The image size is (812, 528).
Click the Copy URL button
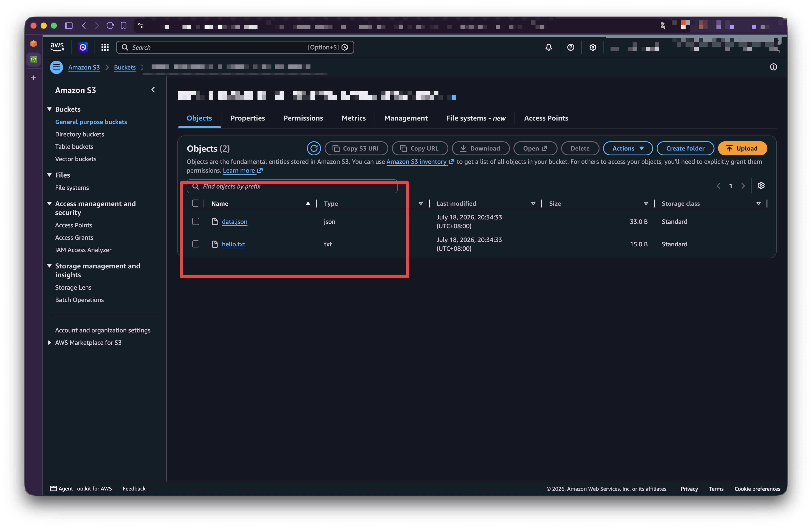(420, 148)
